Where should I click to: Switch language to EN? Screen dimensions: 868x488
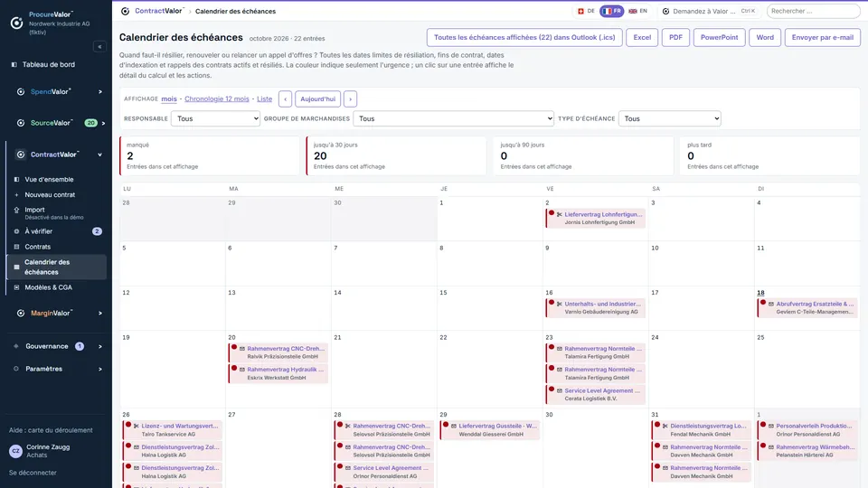pos(637,11)
